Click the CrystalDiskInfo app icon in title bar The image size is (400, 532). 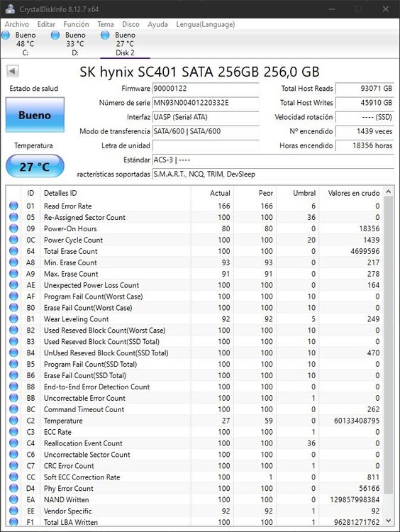click(10, 9)
